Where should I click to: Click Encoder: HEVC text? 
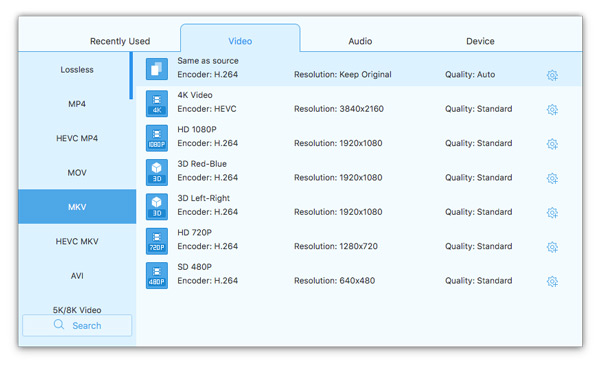click(x=207, y=109)
